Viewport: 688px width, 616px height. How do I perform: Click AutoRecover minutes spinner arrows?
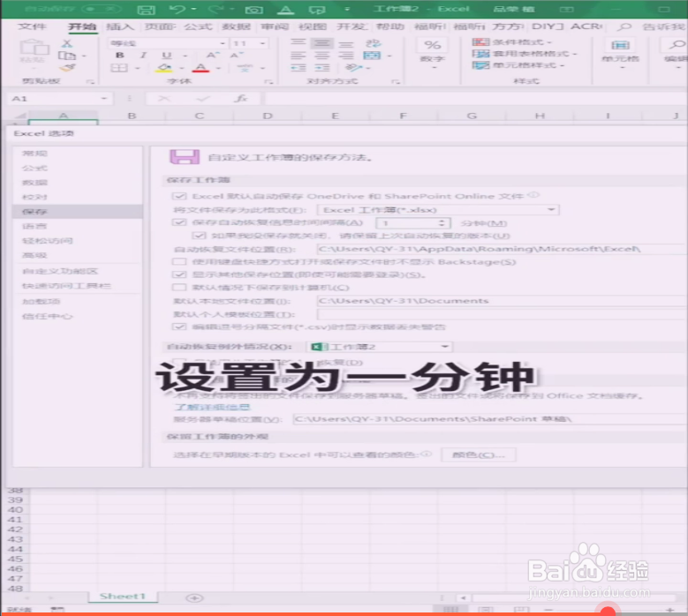tap(442, 222)
